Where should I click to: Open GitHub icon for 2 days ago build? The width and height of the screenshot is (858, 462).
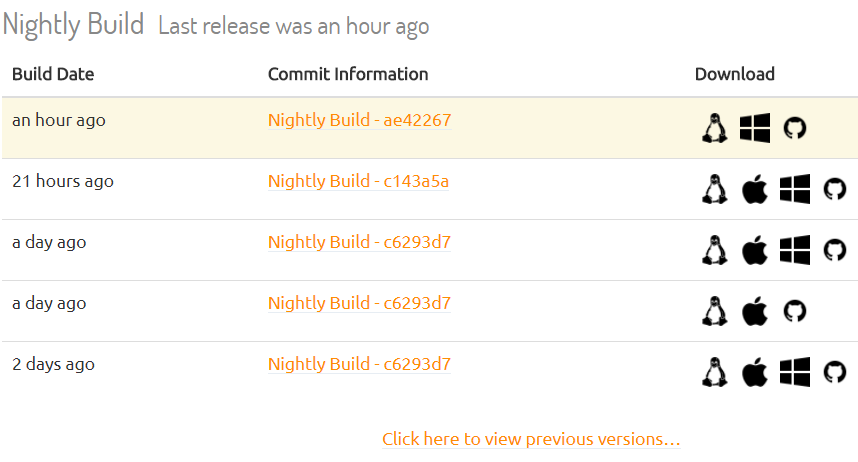pos(834,372)
